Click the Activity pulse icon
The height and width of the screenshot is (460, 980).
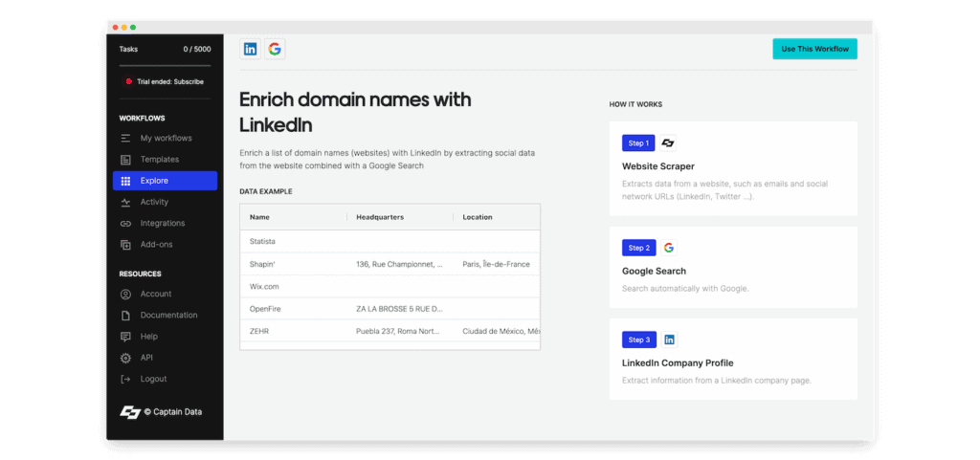pyautogui.click(x=125, y=202)
